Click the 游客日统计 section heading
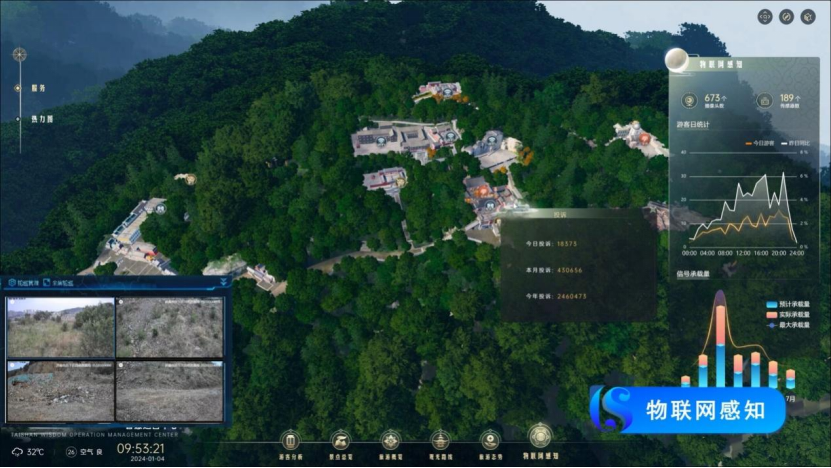Screen dimensions: 831x468 (x=693, y=125)
